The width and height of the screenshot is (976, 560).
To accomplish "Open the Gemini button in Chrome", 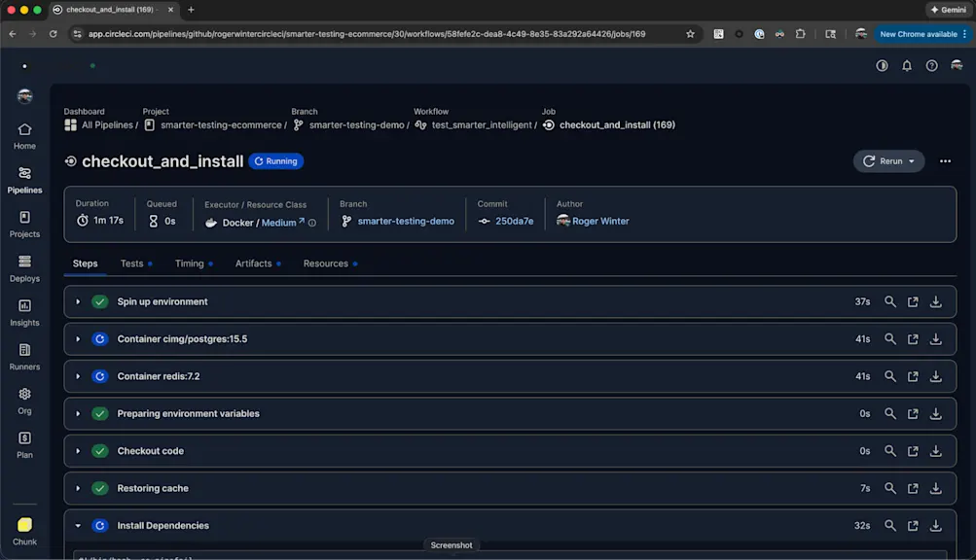I will [x=948, y=10].
